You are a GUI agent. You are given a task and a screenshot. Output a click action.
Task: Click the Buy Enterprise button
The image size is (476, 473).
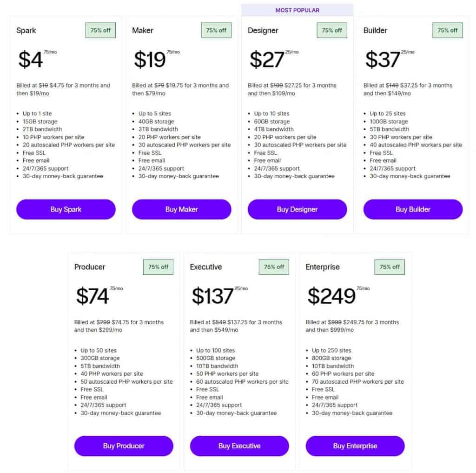[355, 446]
